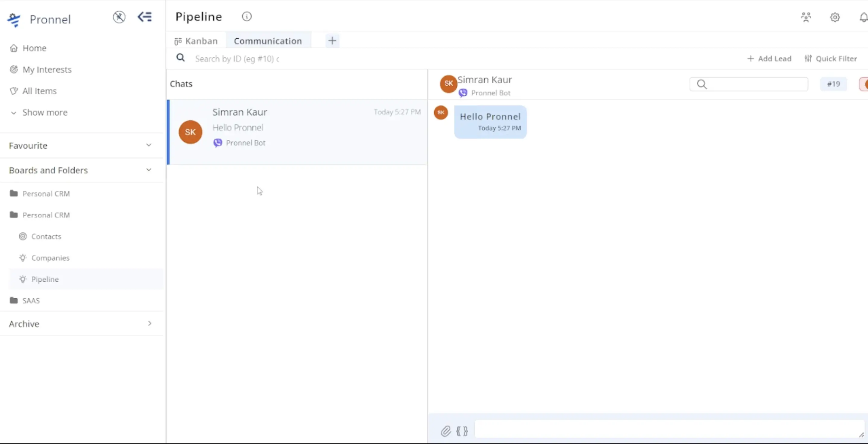Click SK avatar in conversation header

tap(448, 84)
